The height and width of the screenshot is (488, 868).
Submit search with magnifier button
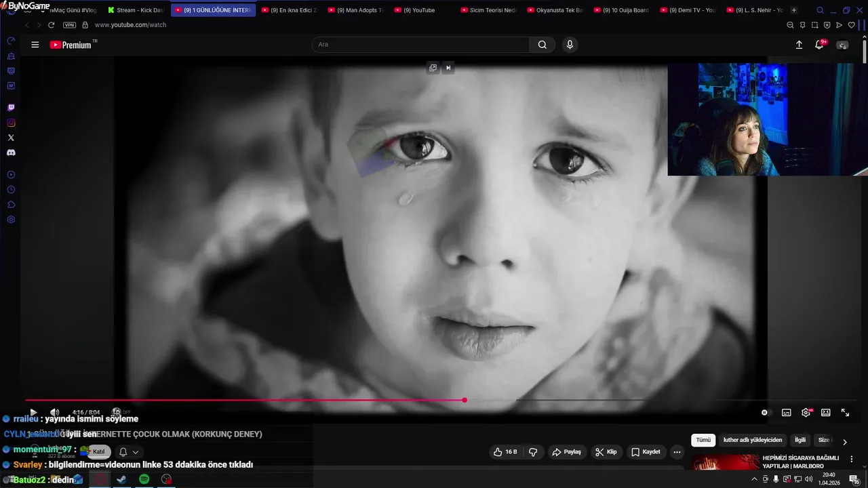542,45
